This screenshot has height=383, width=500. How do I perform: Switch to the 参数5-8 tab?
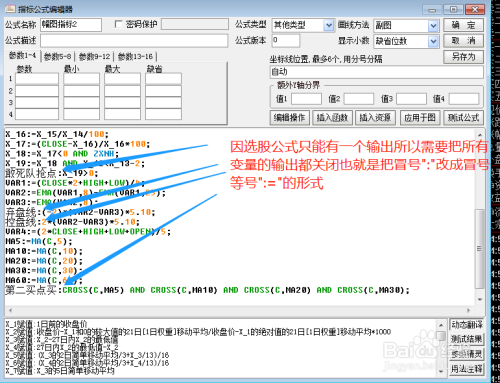click(x=58, y=57)
